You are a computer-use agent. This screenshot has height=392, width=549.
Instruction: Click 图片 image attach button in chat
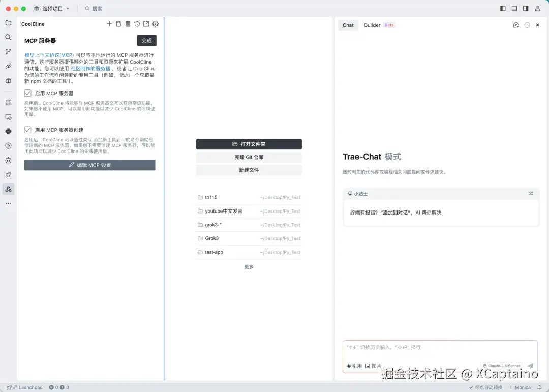point(373,366)
